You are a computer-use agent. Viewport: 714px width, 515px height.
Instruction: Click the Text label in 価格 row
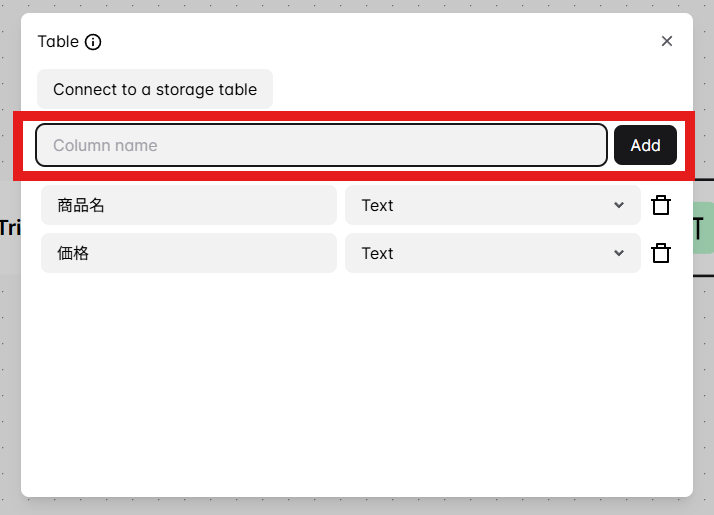click(378, 253)
